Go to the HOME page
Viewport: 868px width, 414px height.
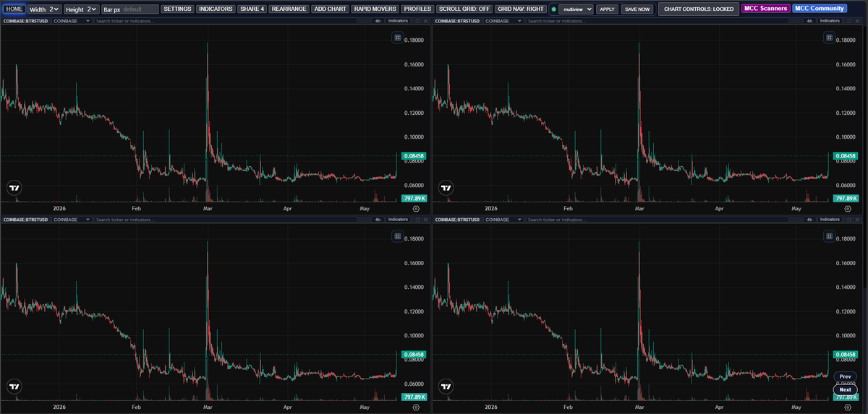14,9
